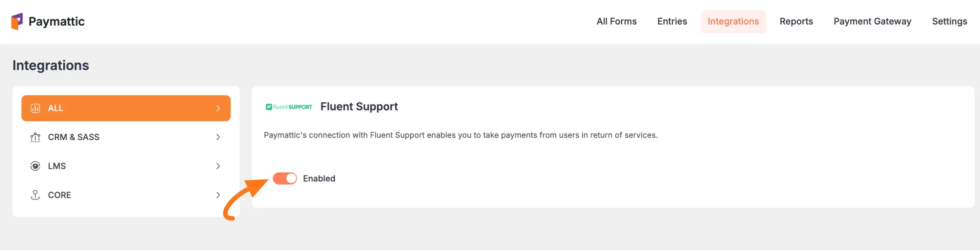Expand the CORE category chevron

[x=218, y=195]
